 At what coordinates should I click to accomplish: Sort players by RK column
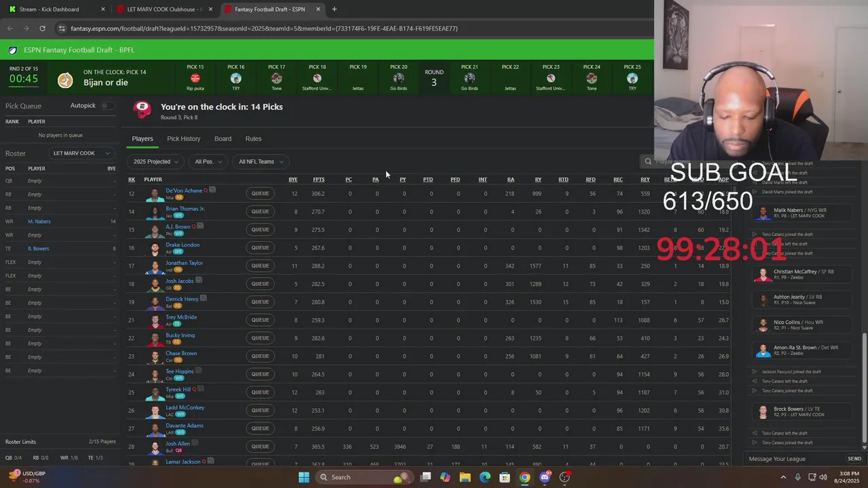132,180
